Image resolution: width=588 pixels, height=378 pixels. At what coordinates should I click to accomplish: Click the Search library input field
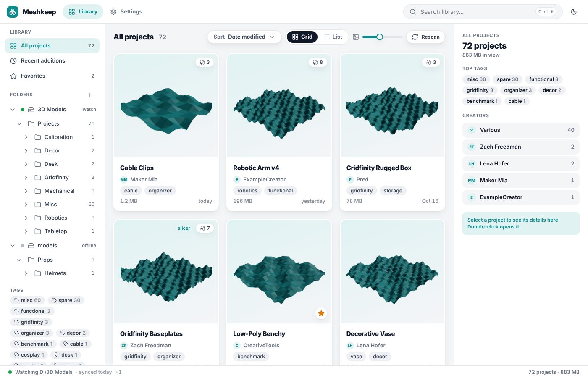point(483,12)
